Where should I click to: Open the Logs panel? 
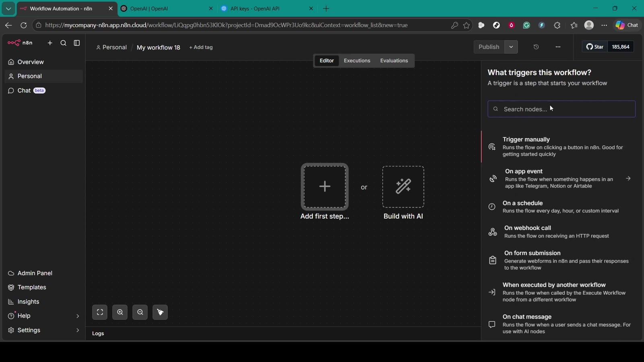click(98, 333)
